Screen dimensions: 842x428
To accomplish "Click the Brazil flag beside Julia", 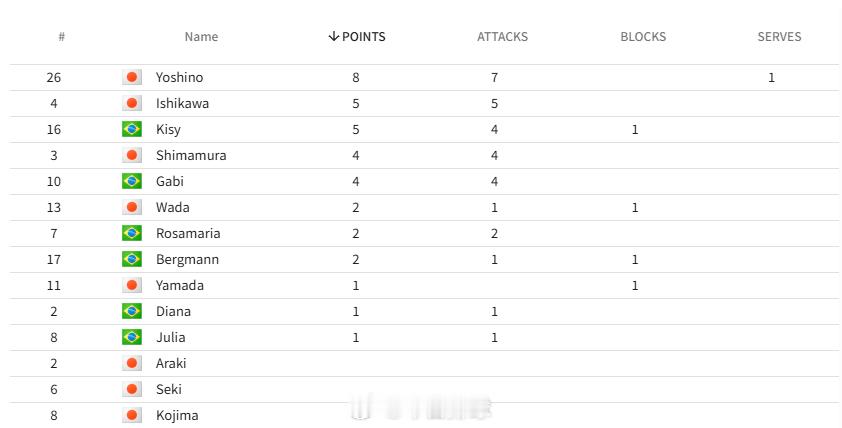I will coord(132,337).
